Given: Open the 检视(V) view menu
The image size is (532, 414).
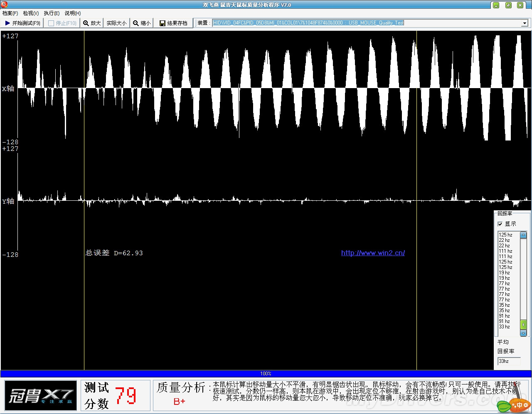Looking at the screenshot, I should pos(31,13).
